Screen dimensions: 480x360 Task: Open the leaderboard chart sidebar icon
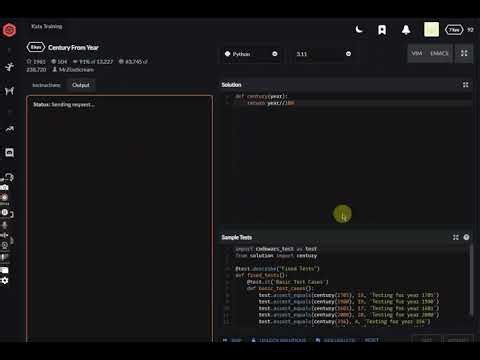pos(9,129)
